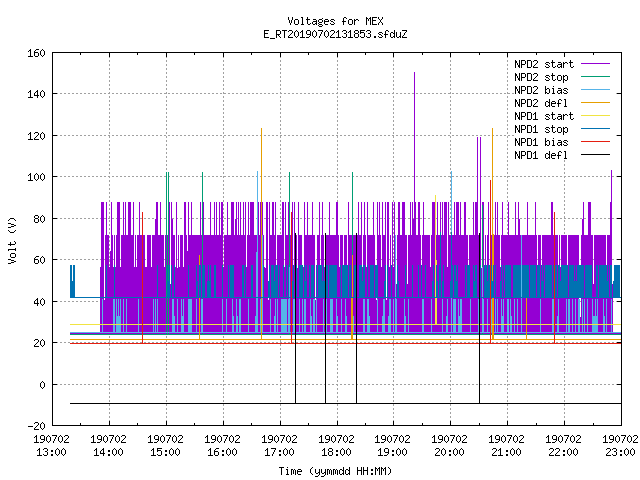Click the x-axis tick label 18:00
This screenshot has width=640, height=480.
point(336,452)
